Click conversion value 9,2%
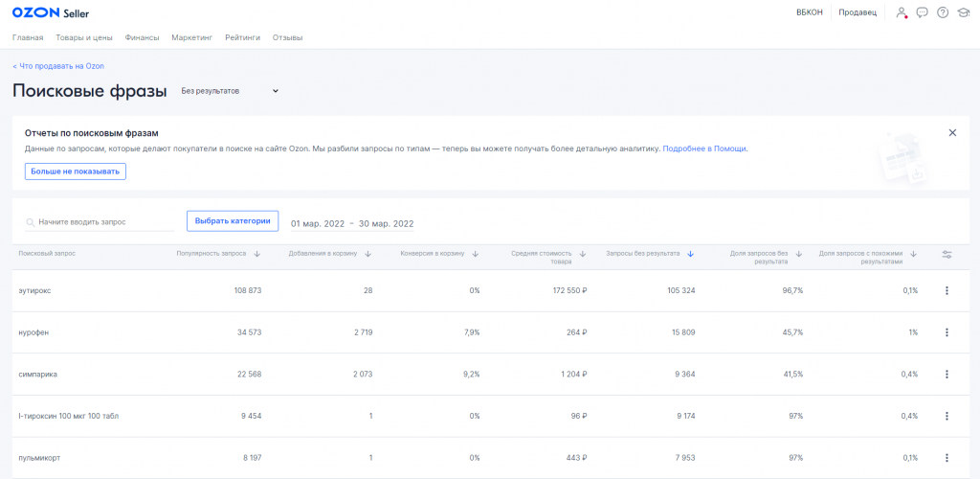This screenshot has height=479, width=980. 471,374
